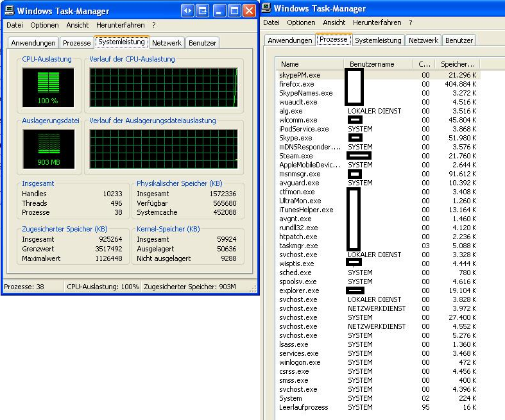Screen dimensions: 505x420
Task: Select the firefox.exe process row
Action: coord(296,84)
